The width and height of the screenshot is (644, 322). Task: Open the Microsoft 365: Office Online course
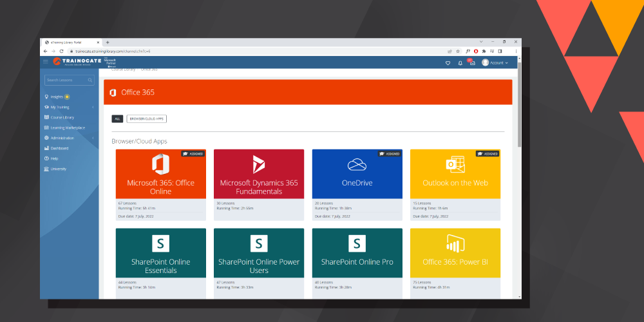[x=160, y=185]
